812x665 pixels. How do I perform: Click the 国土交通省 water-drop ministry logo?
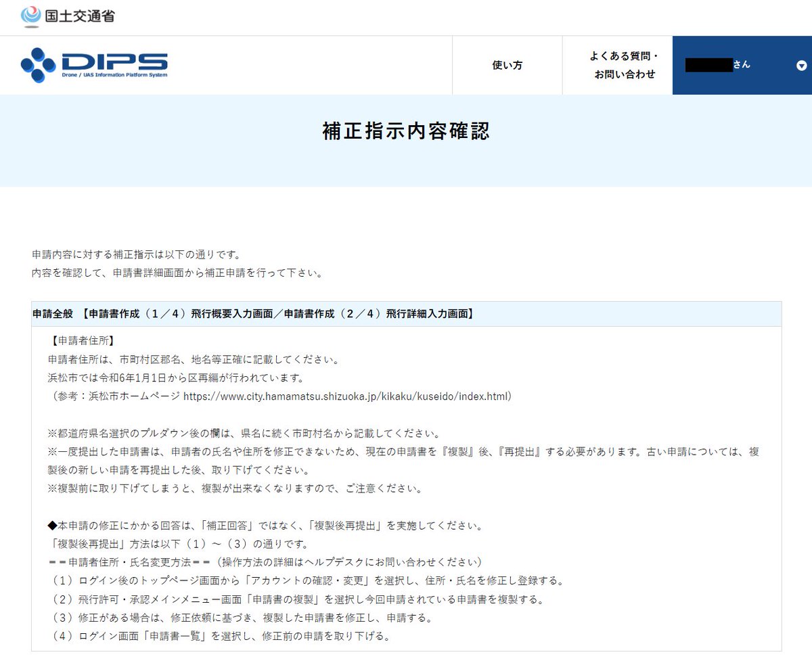pos(28,14)
